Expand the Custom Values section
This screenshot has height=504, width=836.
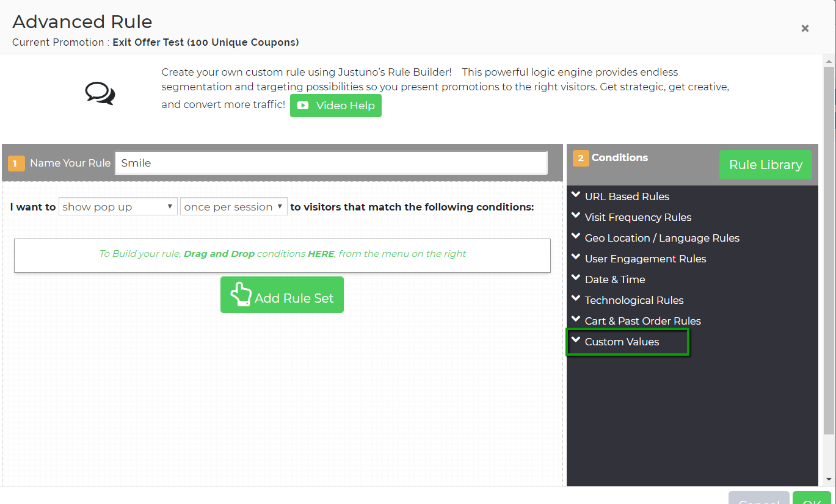[622, 342]
